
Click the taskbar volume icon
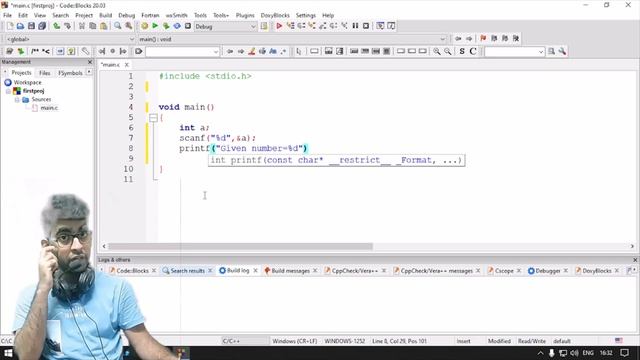click(x=575, y=353)
